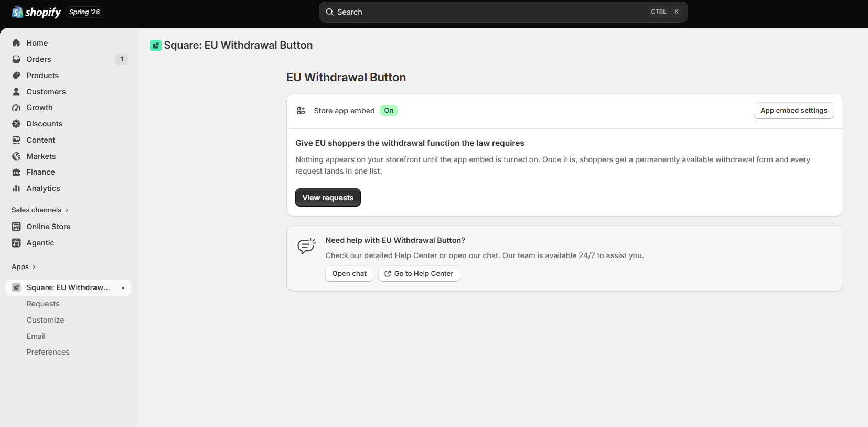Go to Orders in the sidebar

[69, 59]
